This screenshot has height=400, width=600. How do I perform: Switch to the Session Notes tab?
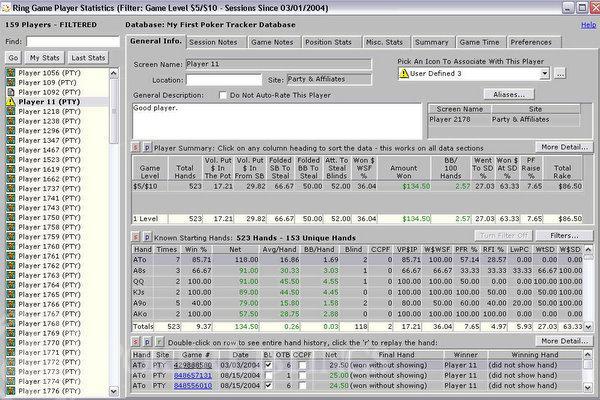click(x=215, y=42)
